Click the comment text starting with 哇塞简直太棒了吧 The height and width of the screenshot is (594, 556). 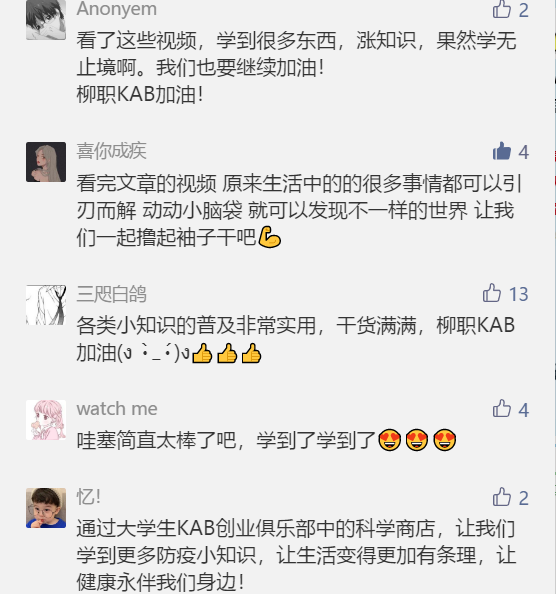(x=266, y=440)
